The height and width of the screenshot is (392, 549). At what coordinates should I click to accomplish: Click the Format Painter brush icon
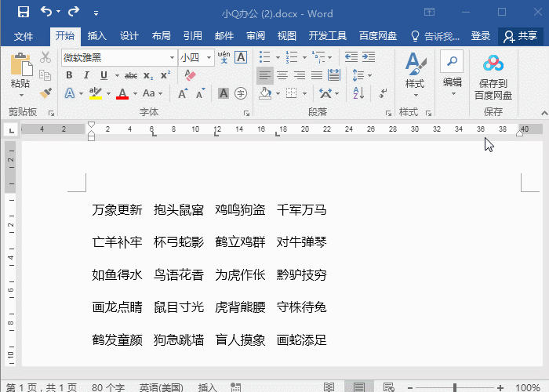[45, 93]
